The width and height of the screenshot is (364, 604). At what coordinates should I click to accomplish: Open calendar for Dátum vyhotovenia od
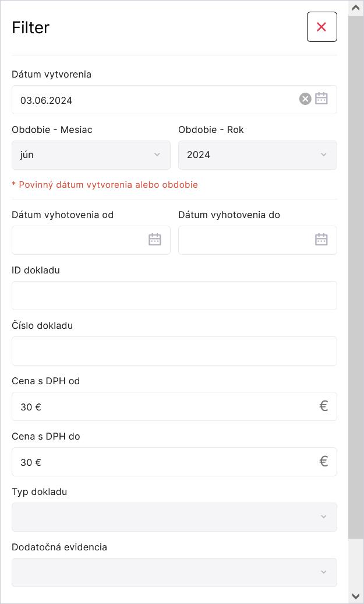pyautogui.click(x=154, y=240)
